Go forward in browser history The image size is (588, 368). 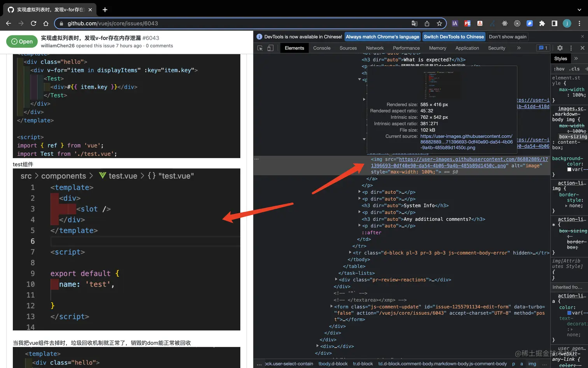tap(21, 23)
